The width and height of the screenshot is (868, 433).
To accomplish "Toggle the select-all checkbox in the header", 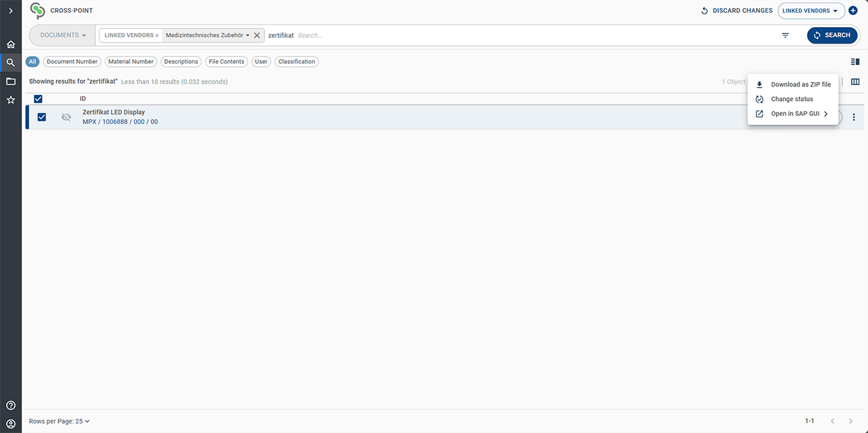I will [x=38, y=98].
